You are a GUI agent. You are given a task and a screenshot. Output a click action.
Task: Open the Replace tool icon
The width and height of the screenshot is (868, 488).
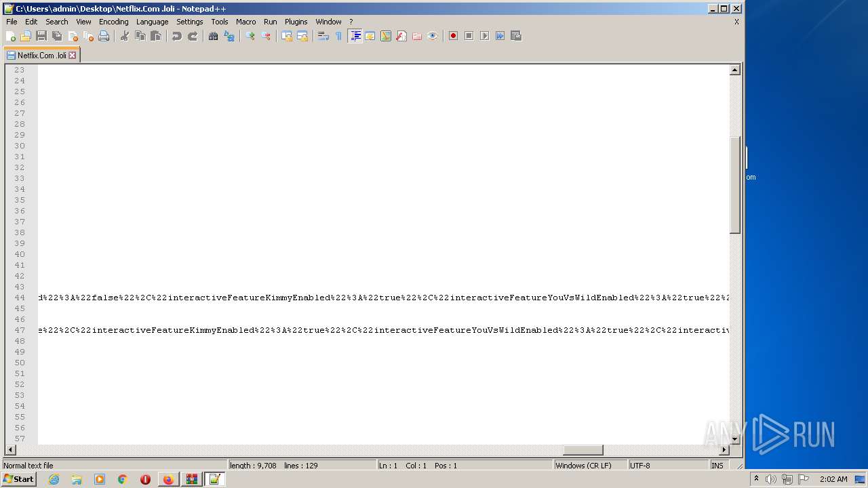pyautogui.click(x=229, y=36)
